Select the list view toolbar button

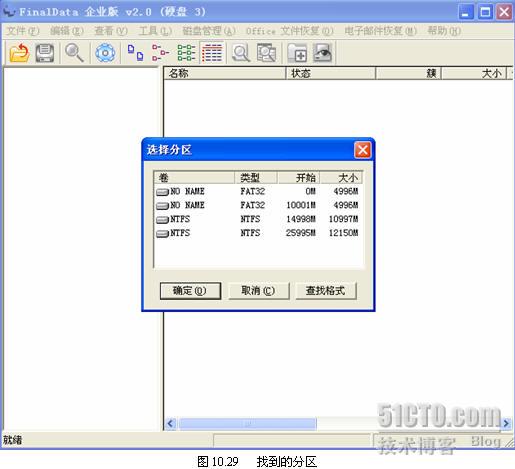pyautogui.click(x=186, y=53)
